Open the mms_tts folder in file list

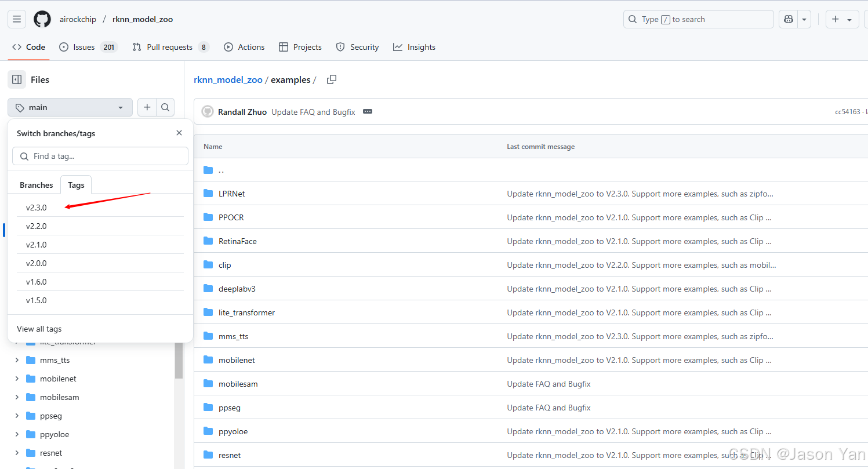pyautogui.click(x=234, y=336)
